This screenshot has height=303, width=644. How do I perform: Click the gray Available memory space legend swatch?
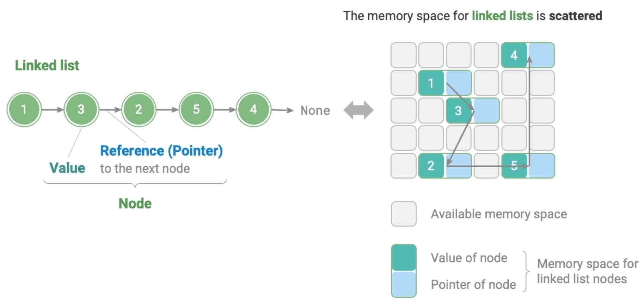coord(404,214)
